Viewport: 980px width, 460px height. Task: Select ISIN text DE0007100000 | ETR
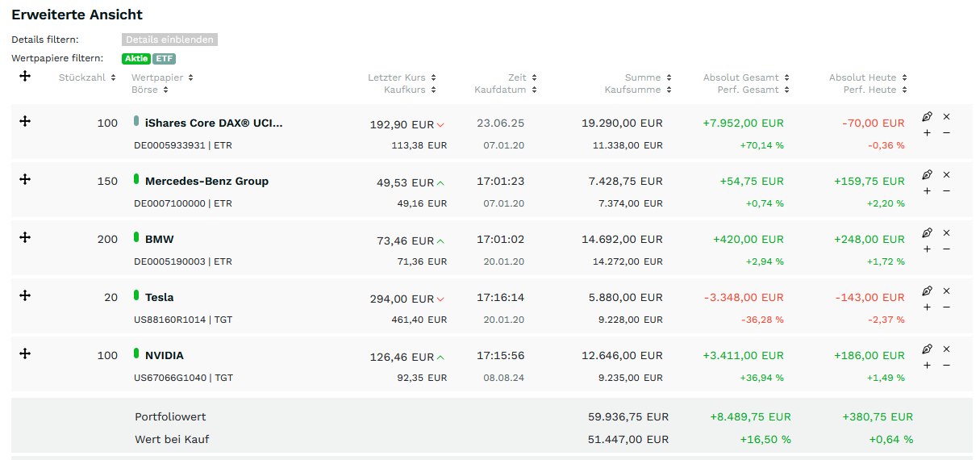point(183,204)
